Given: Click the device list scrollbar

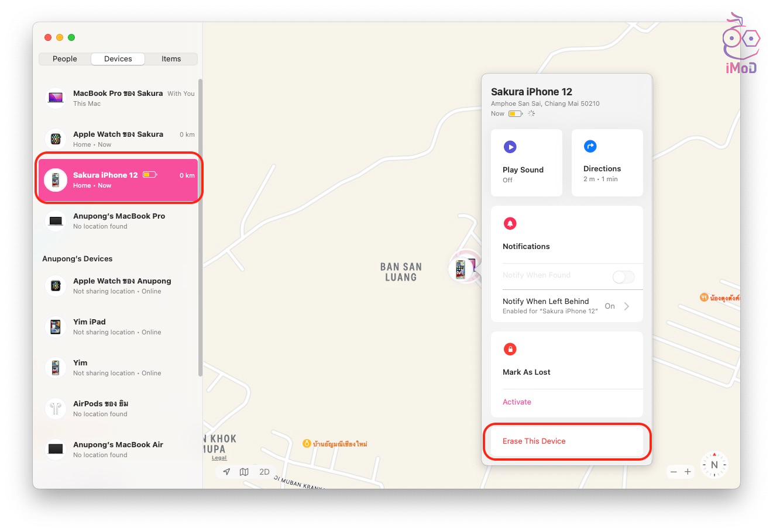Looking at the screenshot, I should point(200,228).
